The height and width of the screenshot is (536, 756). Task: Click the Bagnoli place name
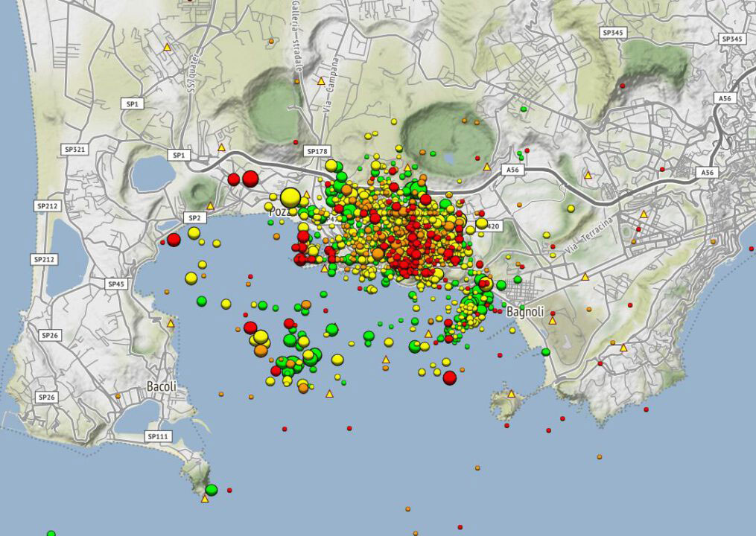(x=525, y=312)
